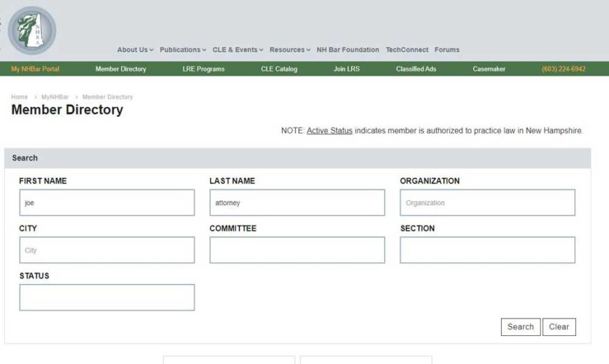Open the CLE & Events dropdown

(x=239, y=50)
